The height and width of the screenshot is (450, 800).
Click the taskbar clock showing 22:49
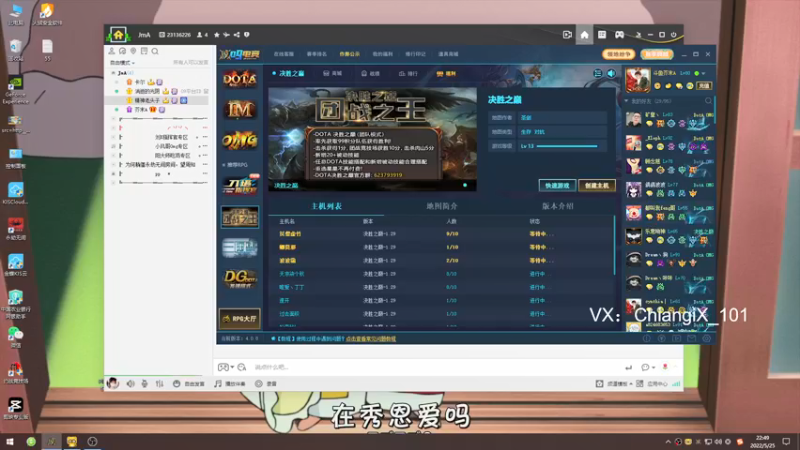[762, 441]
